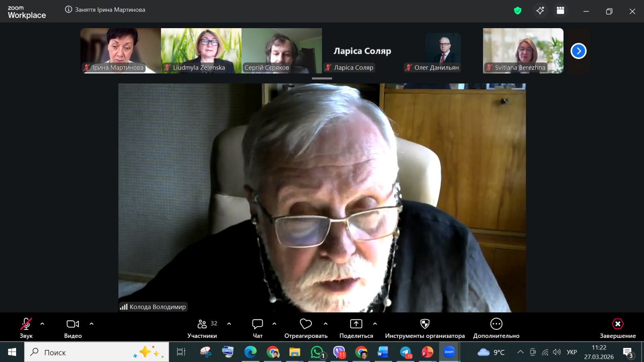
Task: Change the view layout via grid icon
Action: (x=560, y=11)
